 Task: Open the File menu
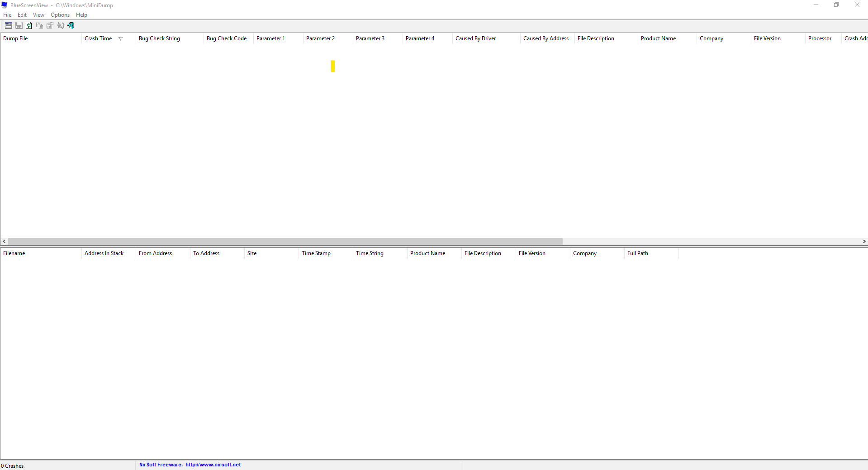tap(7, 15)
